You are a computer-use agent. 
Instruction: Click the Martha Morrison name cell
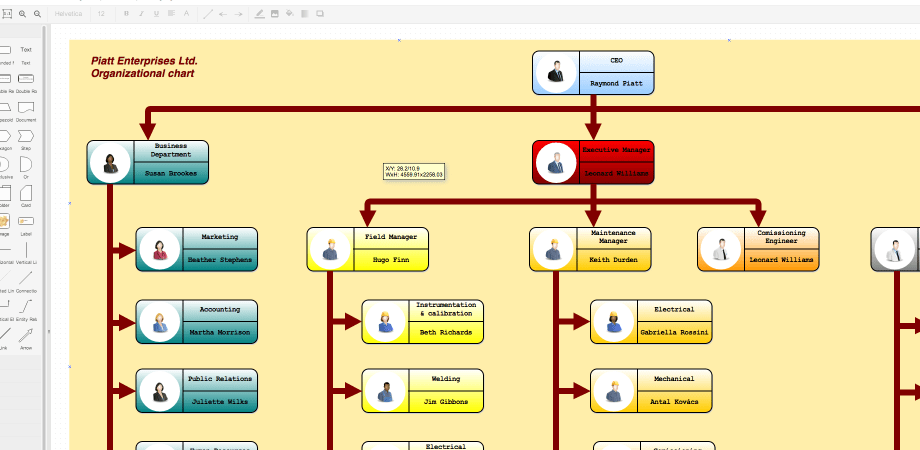coord(220,333)
